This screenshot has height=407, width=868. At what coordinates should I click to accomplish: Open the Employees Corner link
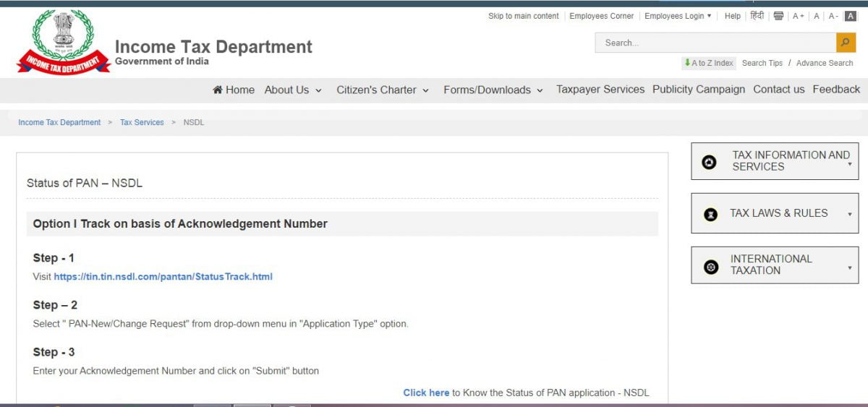[x=602, y=16]
